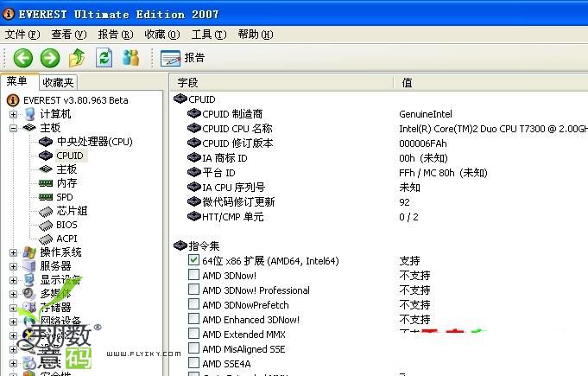This screenshot has width=588, height=376.
Task: Switch to the 收藏夹 tab
Action: (58, 83)
